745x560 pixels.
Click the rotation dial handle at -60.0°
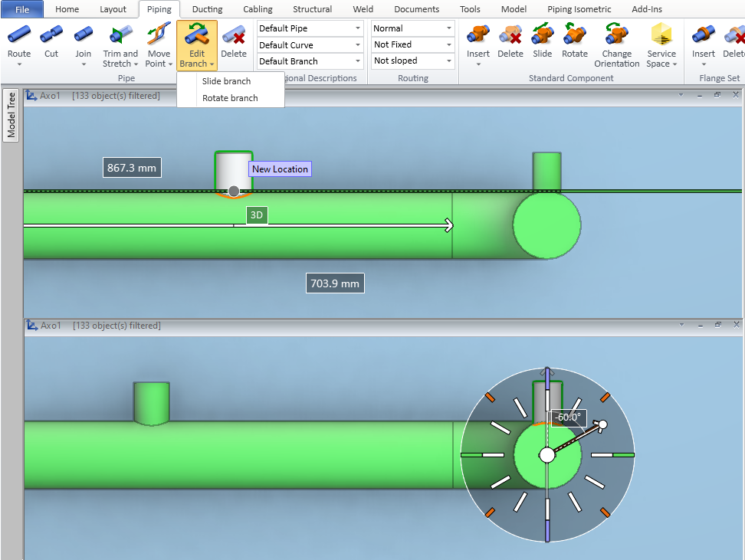click(x=603, y=424)
